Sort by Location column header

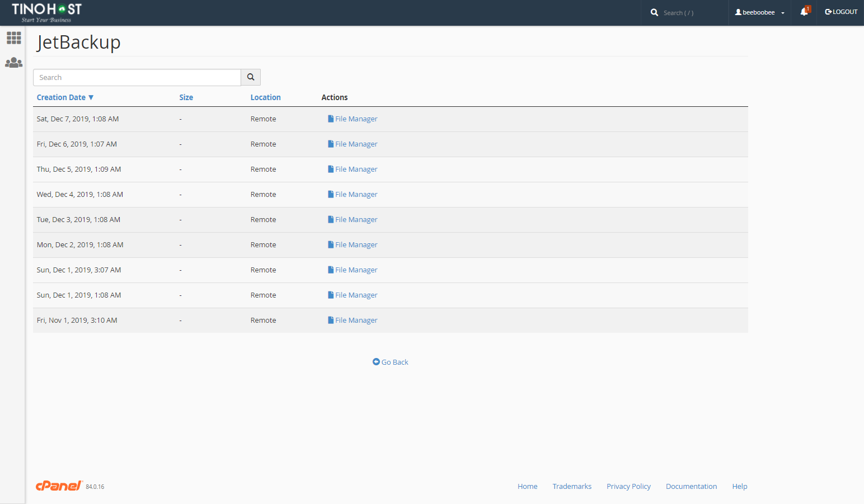[x=265, y=97]
